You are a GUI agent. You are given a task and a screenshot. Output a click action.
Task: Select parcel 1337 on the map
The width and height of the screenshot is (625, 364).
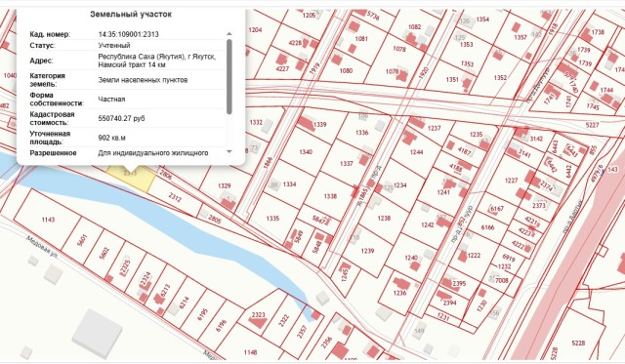[x=347, y=163]
